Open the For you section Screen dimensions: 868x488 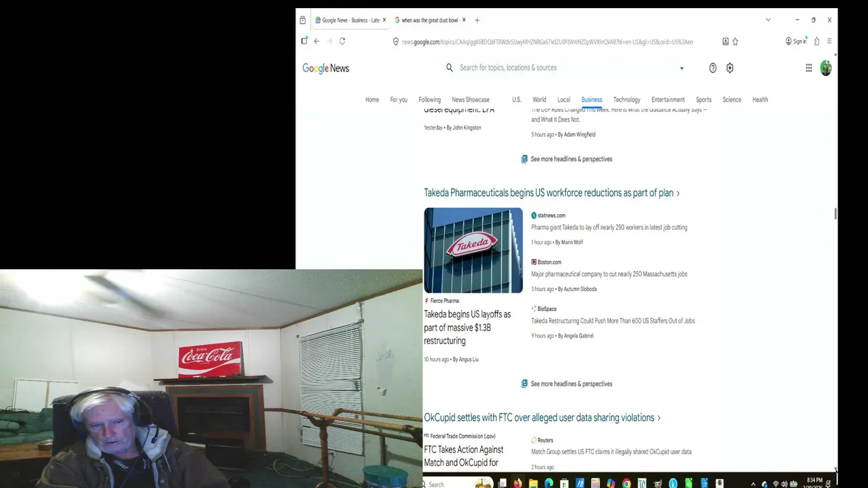(399, 100)
